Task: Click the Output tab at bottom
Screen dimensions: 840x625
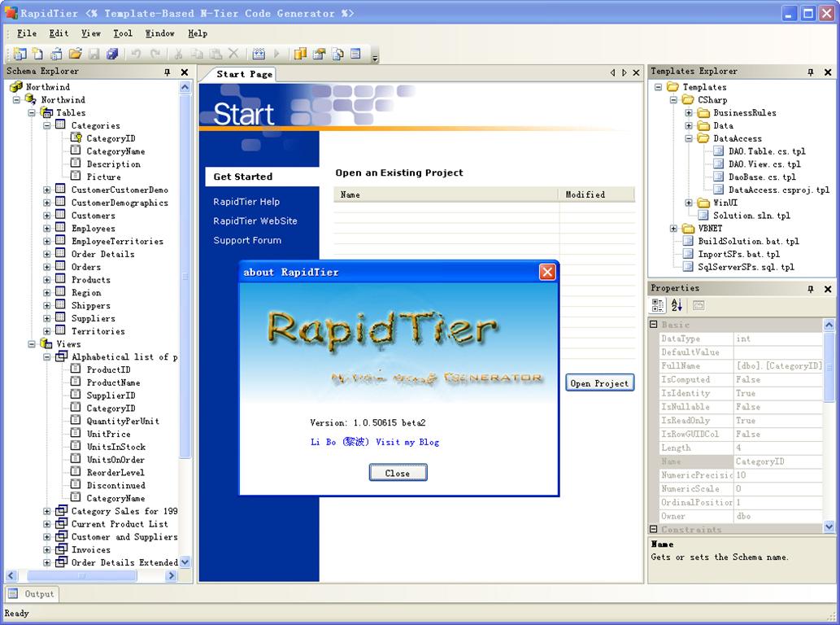Action: (x=32, y=594)
